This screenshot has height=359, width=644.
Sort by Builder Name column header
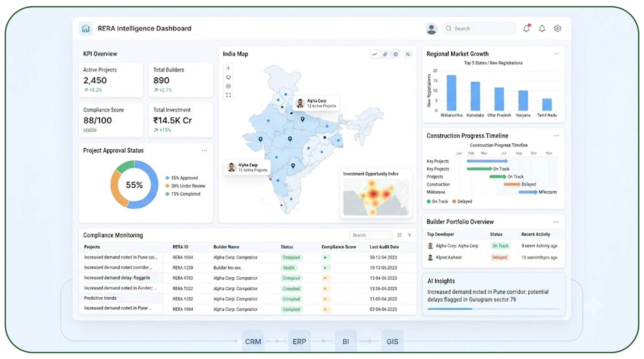coord(226,247)
